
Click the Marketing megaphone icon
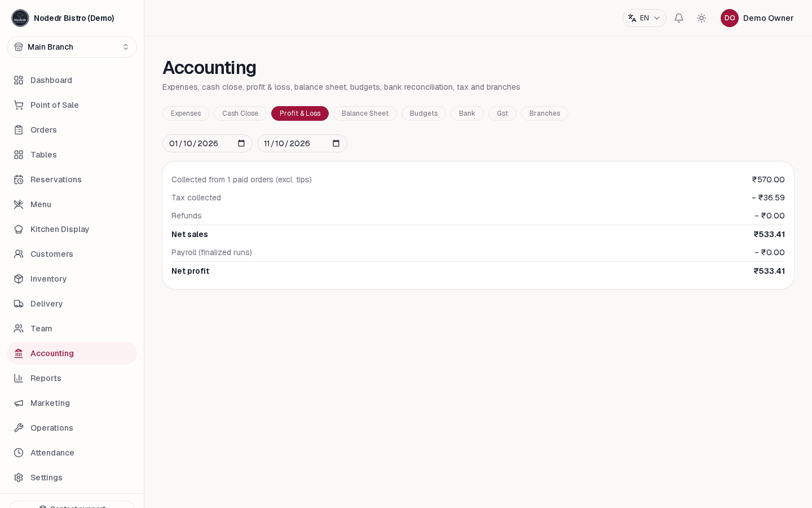pyautogui.click(x=19, y=403)
